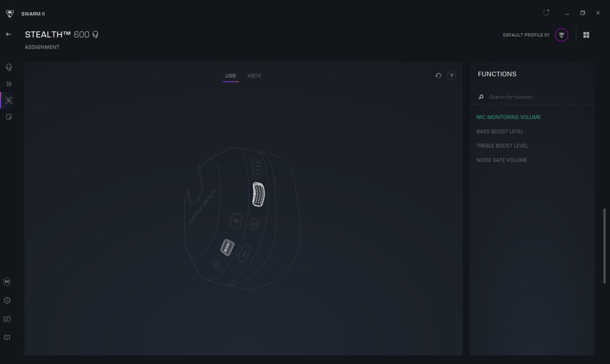Select the assignment sidebar icon
610x364 pixels.
pyautogui.click(x=8, y=100)
